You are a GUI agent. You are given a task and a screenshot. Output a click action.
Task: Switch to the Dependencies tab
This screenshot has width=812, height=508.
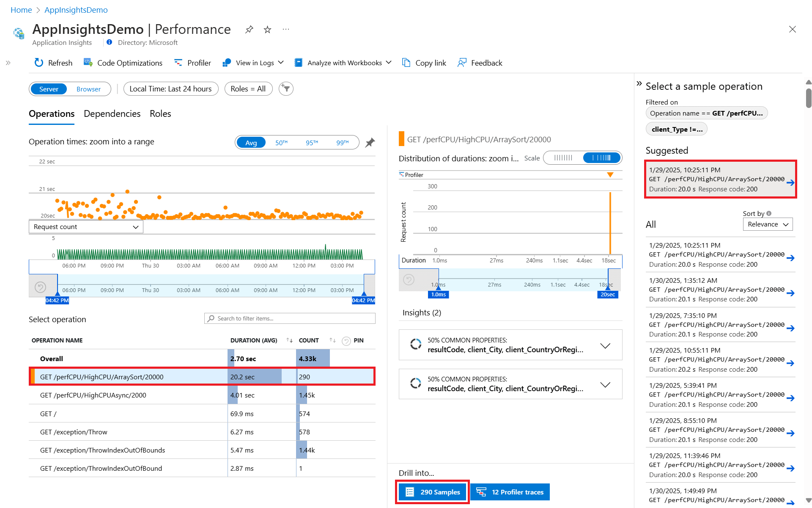pos(112,114)
